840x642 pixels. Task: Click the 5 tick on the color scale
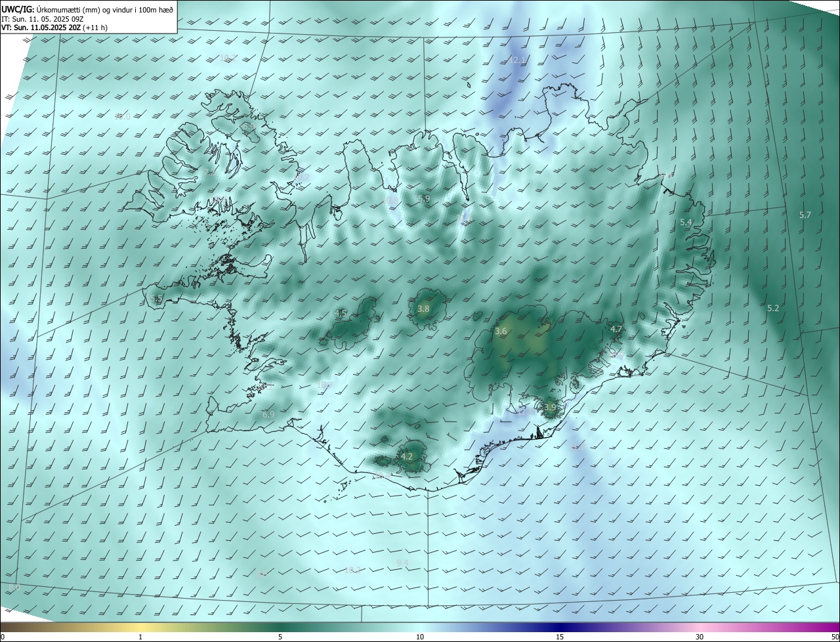280,637
